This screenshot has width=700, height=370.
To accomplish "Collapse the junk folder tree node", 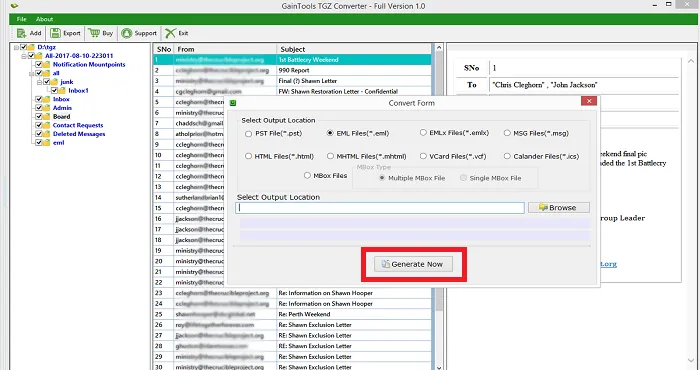I will tap(39, 82).
